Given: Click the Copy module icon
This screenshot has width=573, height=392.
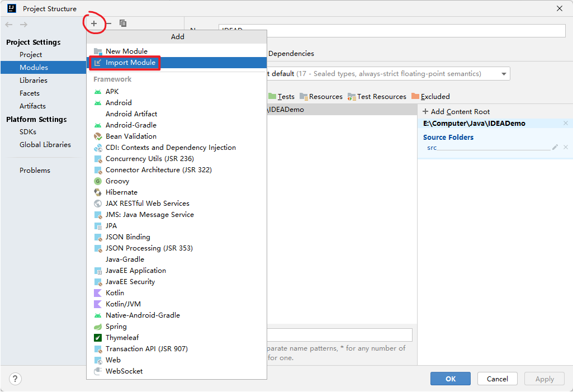Looking at the screenshot, I should click(x=123, y=23).
